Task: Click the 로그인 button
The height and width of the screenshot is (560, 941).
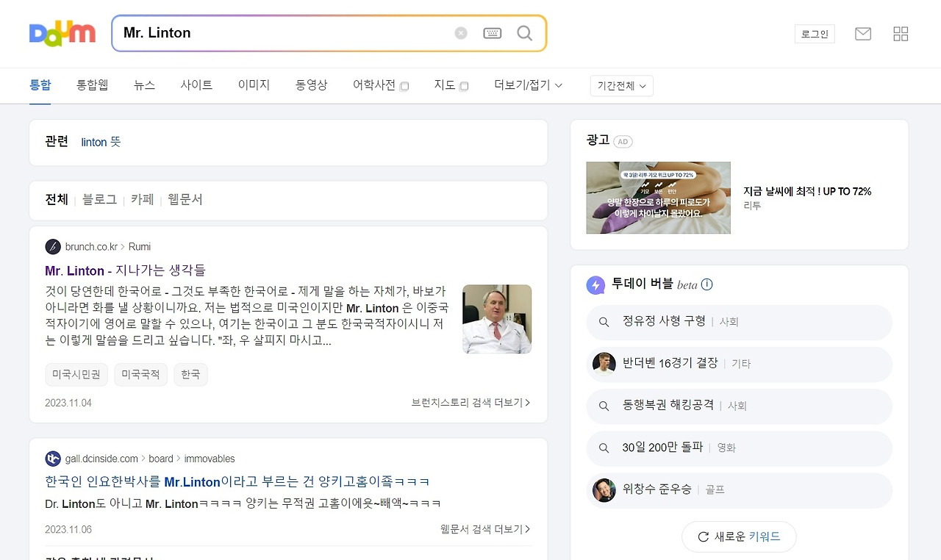Action: pyautogui.click(x=815, y=34)
